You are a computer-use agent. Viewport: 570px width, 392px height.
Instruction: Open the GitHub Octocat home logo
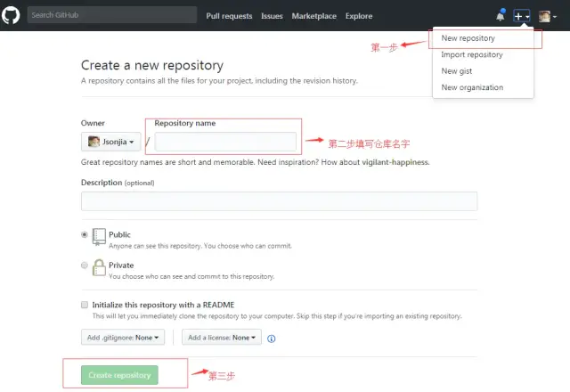click(11, 15)
